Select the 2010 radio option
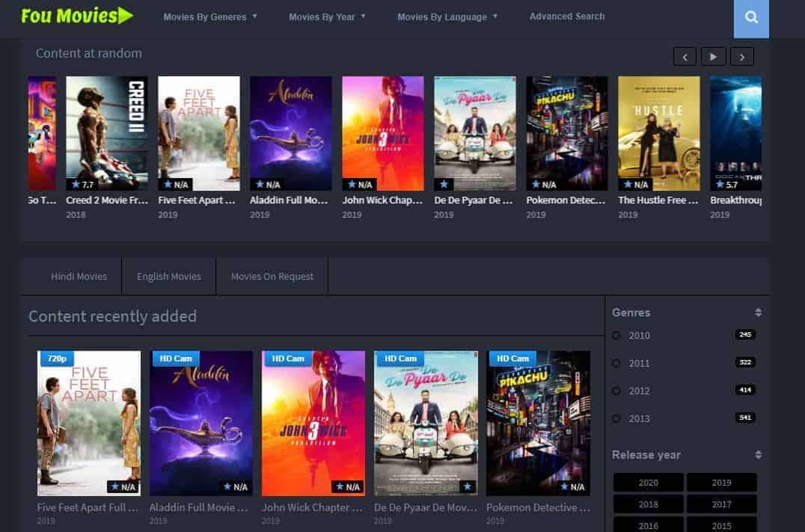The width and height of the screenshot is (805, 532). tap(616, 335)
